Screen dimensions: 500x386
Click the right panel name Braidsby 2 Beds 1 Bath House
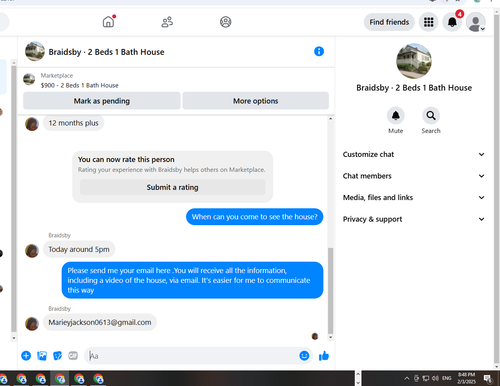click(414, 88)
